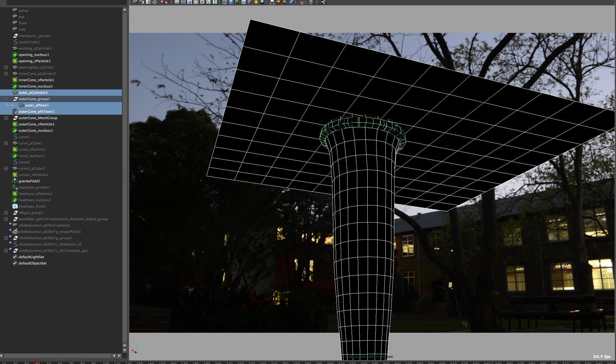Toggle the resolution gate sphere icon
This screenshot has height=364, width=616.
(x=190, y=2)
